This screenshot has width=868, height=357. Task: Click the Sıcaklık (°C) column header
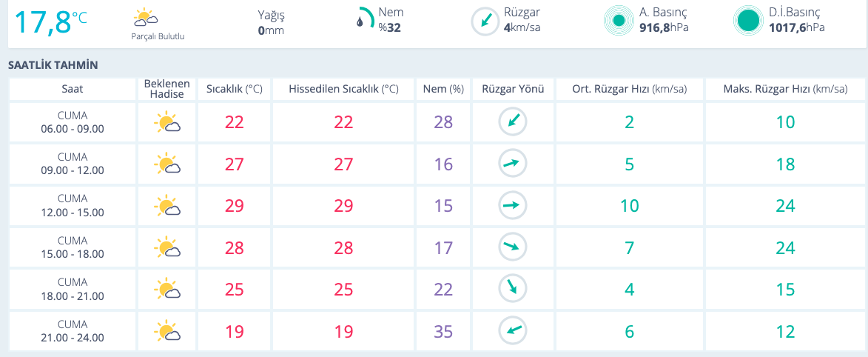pyautogui.click(x=234, y=89)
